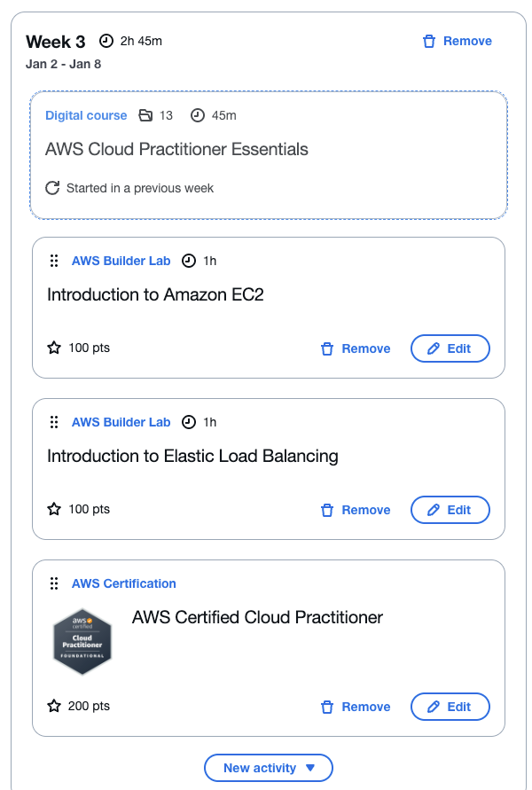Screen dimensions: 532x790
Task: Click drag handle on Introduction to Amazon EC2 card
Action: [x=54, y=261]
